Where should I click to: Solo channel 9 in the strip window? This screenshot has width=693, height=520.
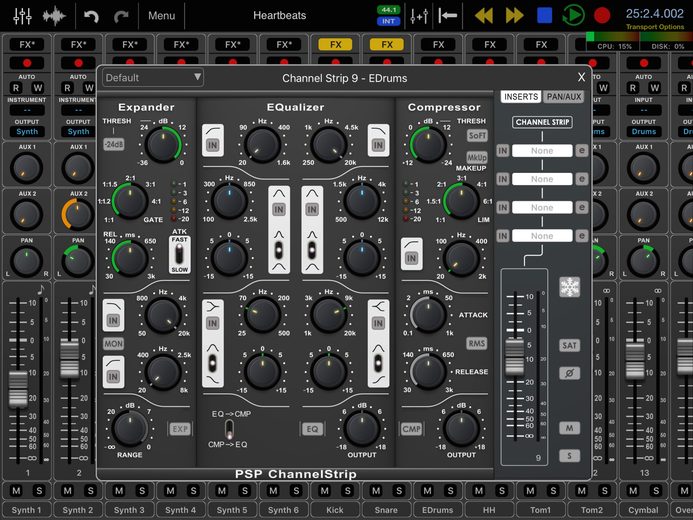pyautogui.click(x=569, y=455)
